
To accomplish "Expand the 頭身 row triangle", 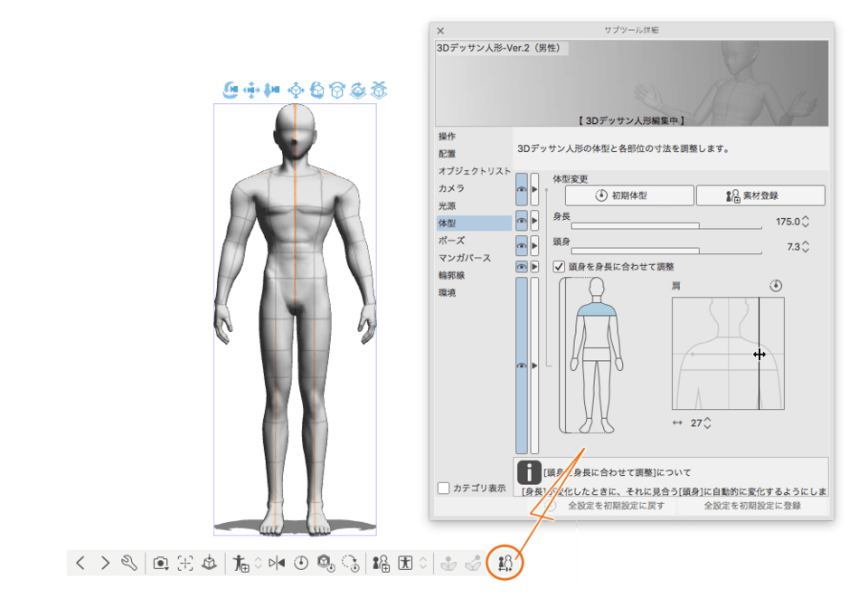I will pos(534,246).
